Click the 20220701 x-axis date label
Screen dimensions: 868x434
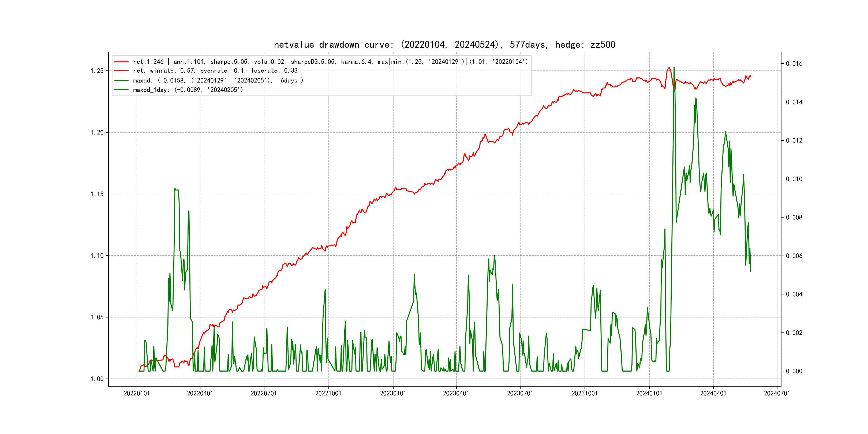(x=264, y=393)
